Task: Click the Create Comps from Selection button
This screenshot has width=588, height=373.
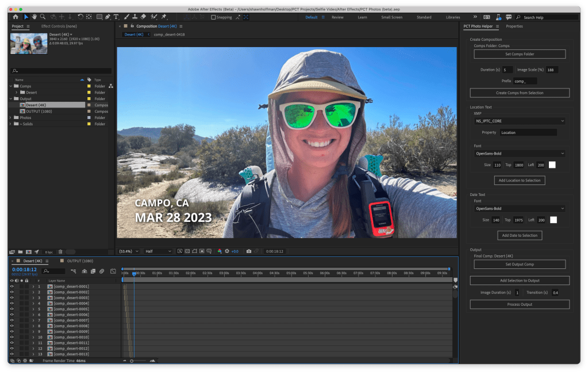Action: pos(520,93)
